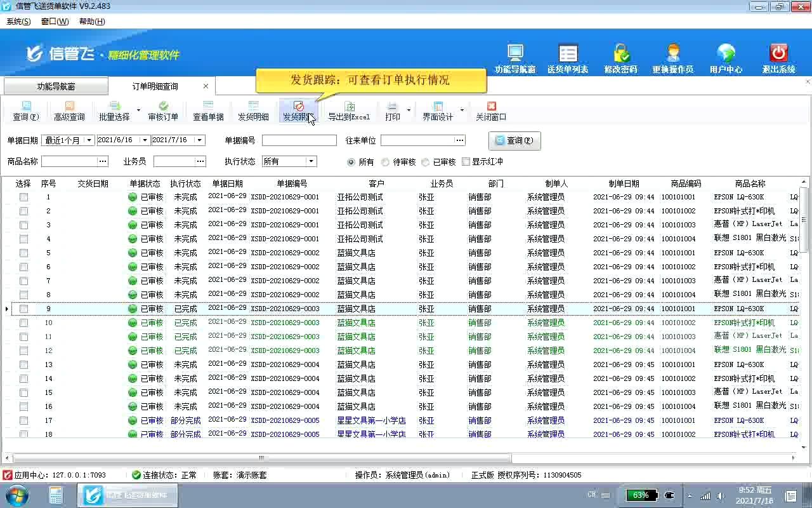This screenshot has width=812, height=508.
Task: Click the 查看单据 toolbar icon
Action: 208,111
